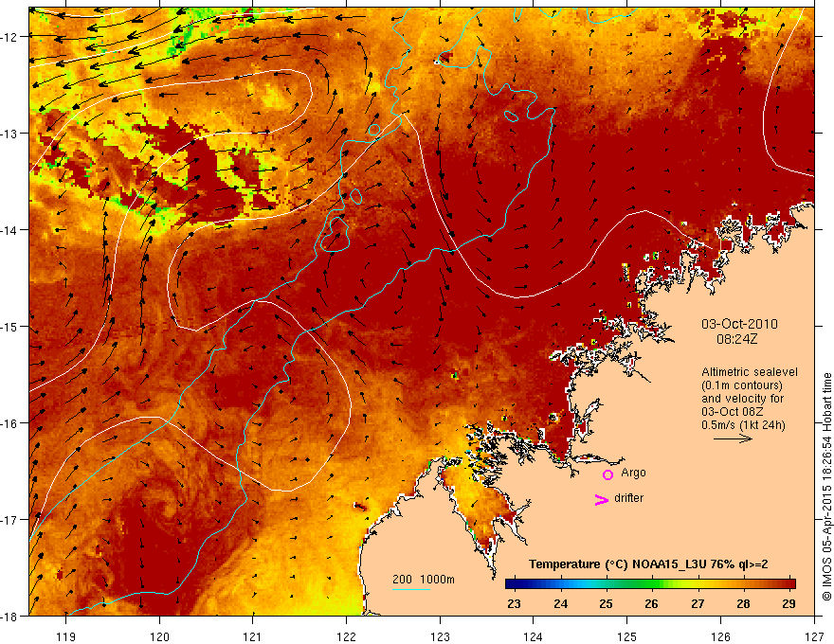Viewport: 834px width, 644px height.
Task: Click the latitude axis label '-16'
Action: point(10,423)
